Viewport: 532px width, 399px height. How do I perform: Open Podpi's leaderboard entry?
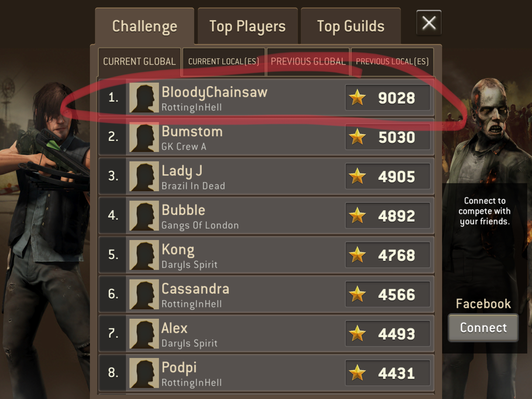tap(267, 373)
